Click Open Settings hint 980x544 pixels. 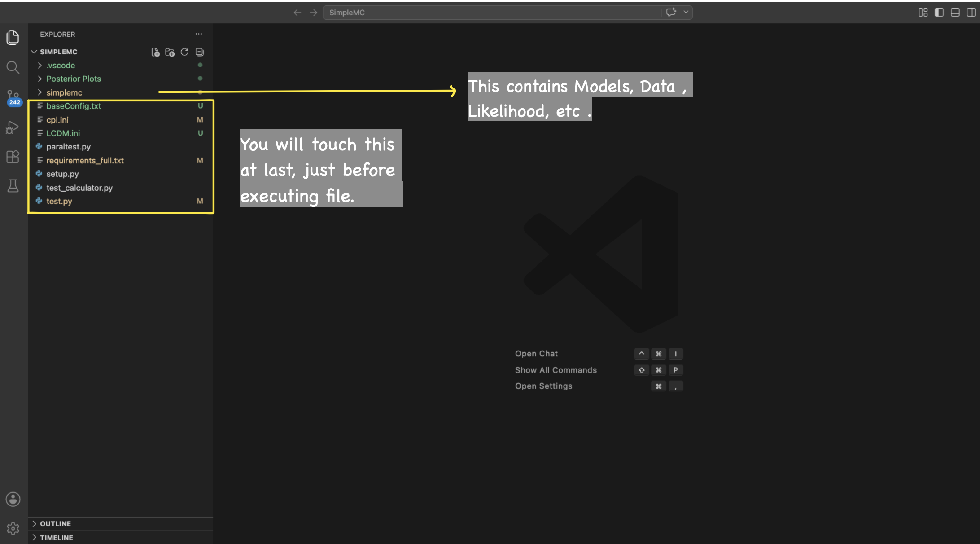(x=543, y=386)
